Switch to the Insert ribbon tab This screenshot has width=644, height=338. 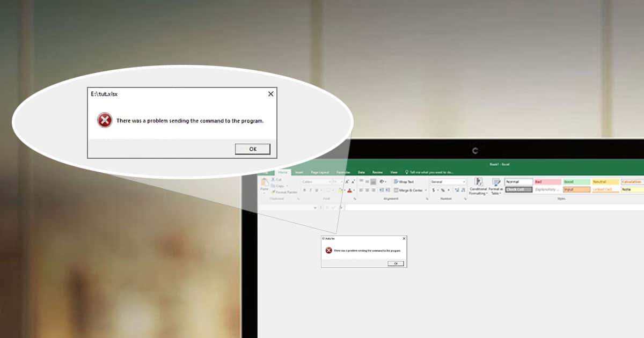(x=299, y=172)
